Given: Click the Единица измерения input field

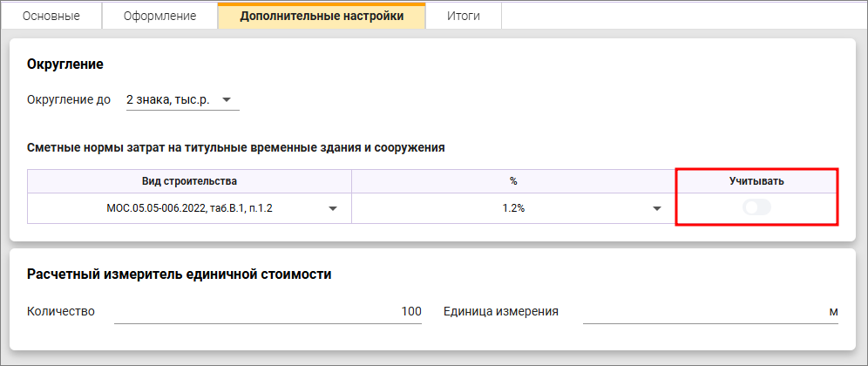Looking at the screenshot, I should click(x=710, y=312).
